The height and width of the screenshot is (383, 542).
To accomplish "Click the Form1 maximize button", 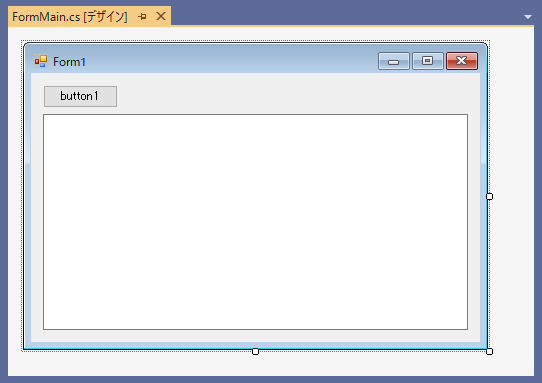I will tap(428, 61).
